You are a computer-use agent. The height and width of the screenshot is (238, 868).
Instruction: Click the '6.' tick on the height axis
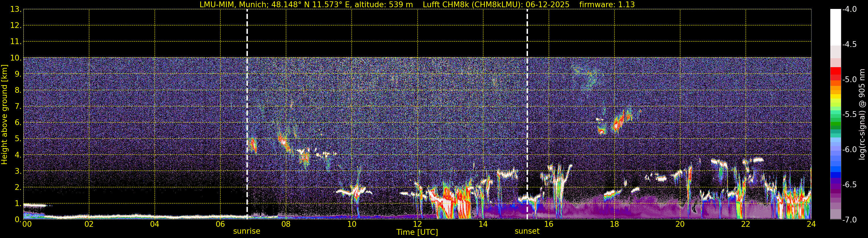pos(18,123)
